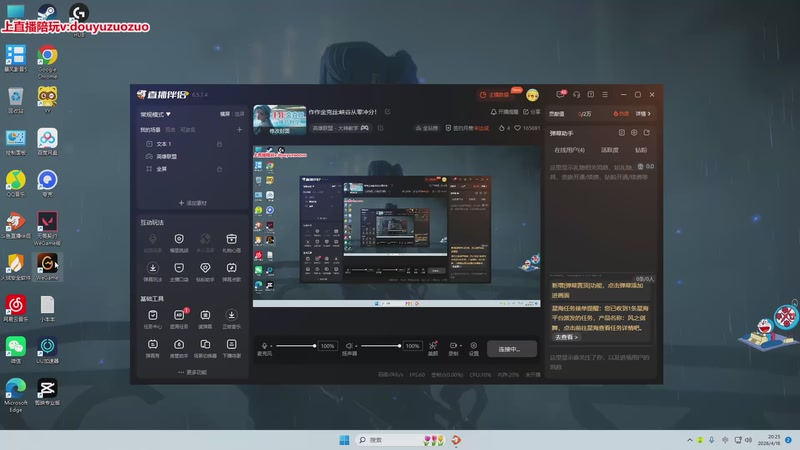The image size is (800, 450).
Task: Toggle the lock on 文本 1 source
Action: coord(219,144)
